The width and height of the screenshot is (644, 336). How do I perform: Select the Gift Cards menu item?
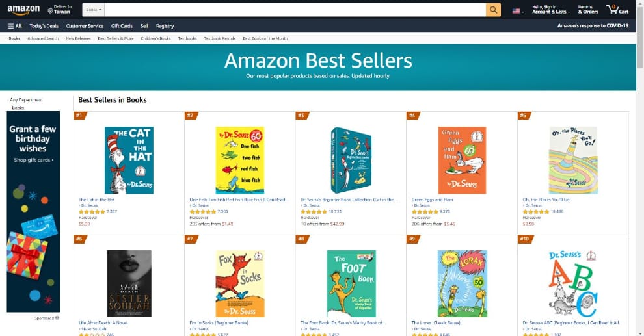click(122, 26)
